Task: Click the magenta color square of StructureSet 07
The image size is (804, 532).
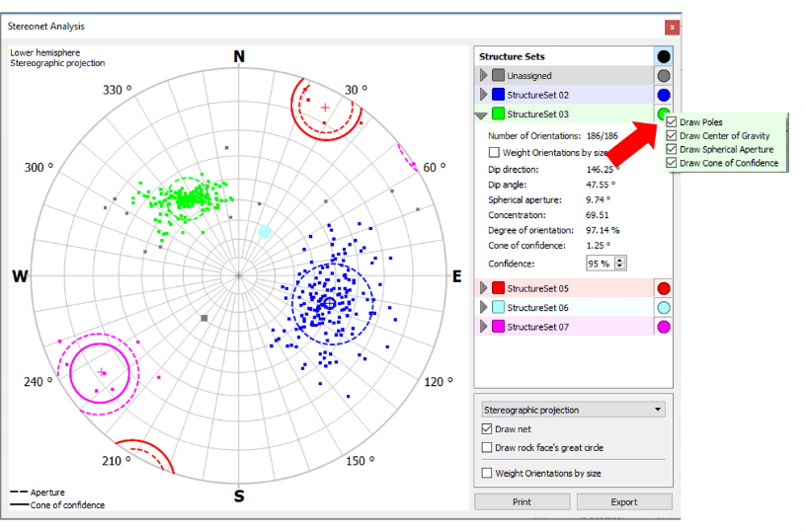Action: tap(498, 327)
